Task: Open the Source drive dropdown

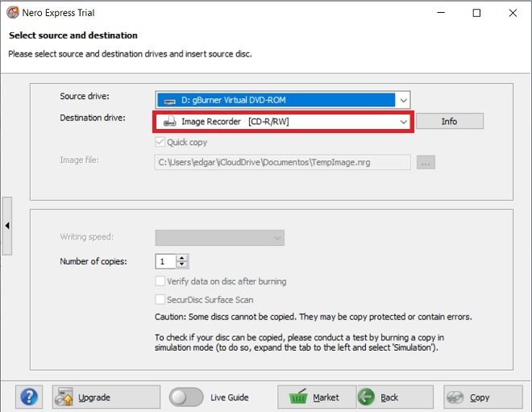Action: click(x=283, y=100)
